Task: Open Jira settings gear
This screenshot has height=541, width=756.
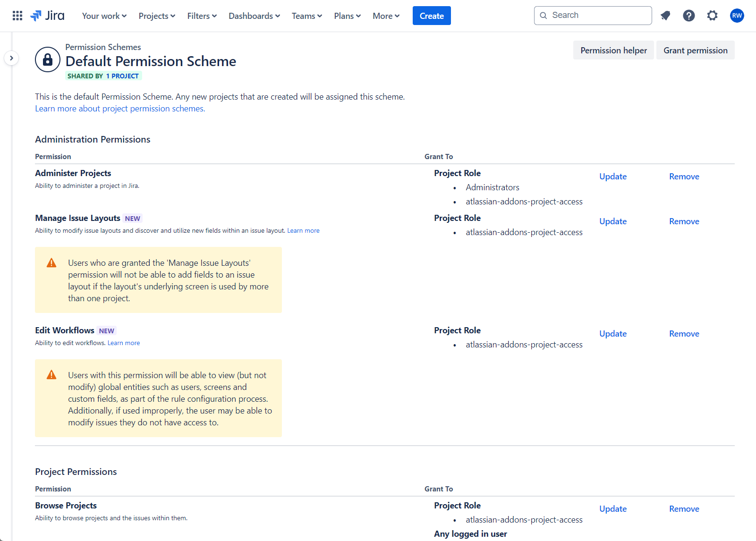Action: [712, 15]
